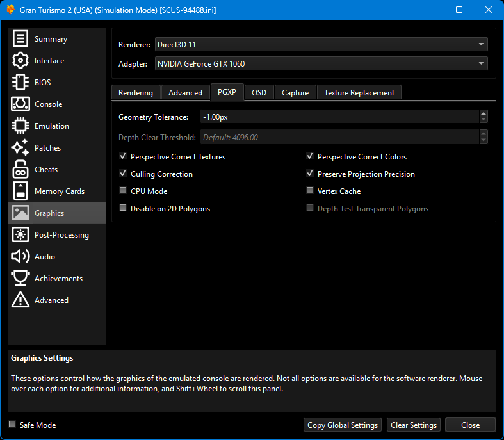
Task: Open Achievements trophy icon
Action: pyautogui.click(x=20, y=279)
